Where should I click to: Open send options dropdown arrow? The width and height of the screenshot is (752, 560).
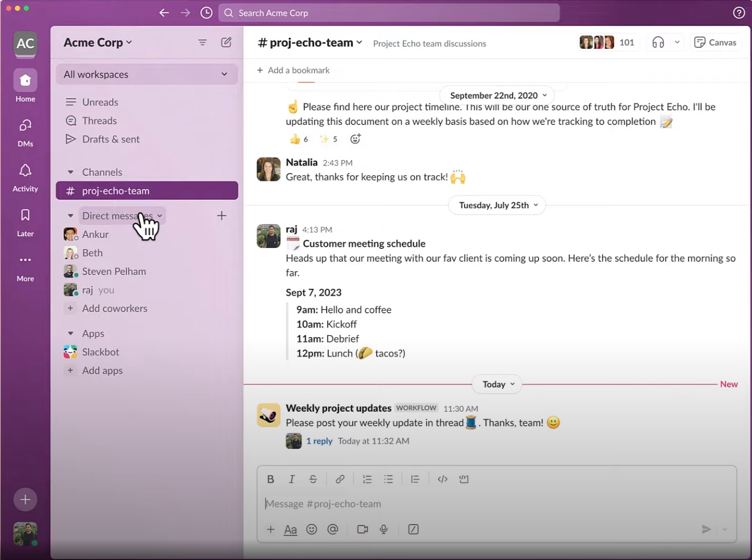pyautogui.click(x=725, y=529)
